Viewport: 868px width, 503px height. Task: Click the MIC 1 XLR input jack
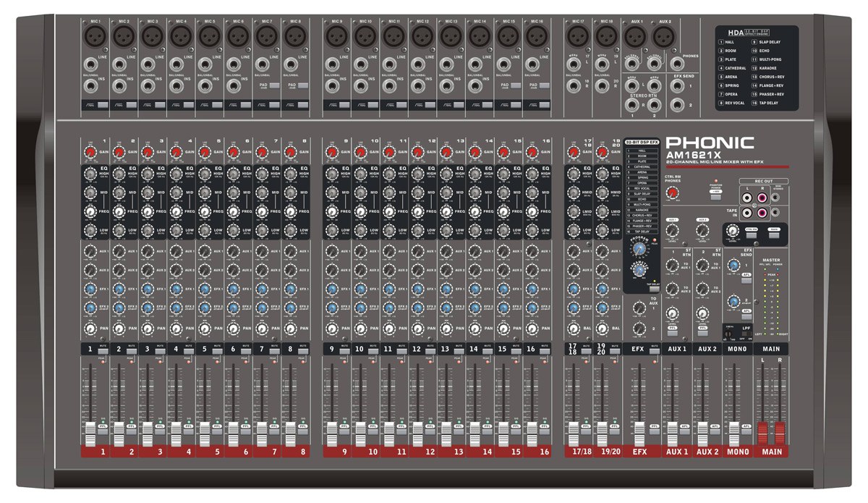click(x=93, y=35)
